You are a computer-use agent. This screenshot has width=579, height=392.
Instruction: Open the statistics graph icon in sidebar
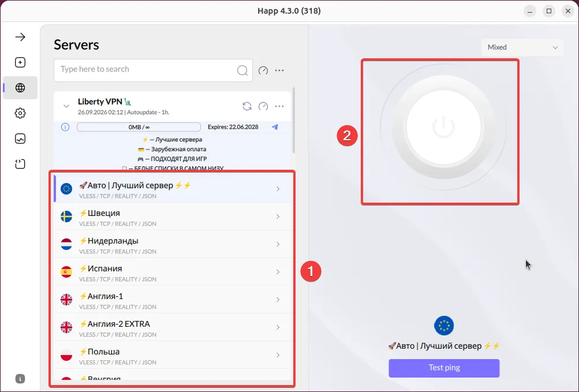[x=20, y=139]
